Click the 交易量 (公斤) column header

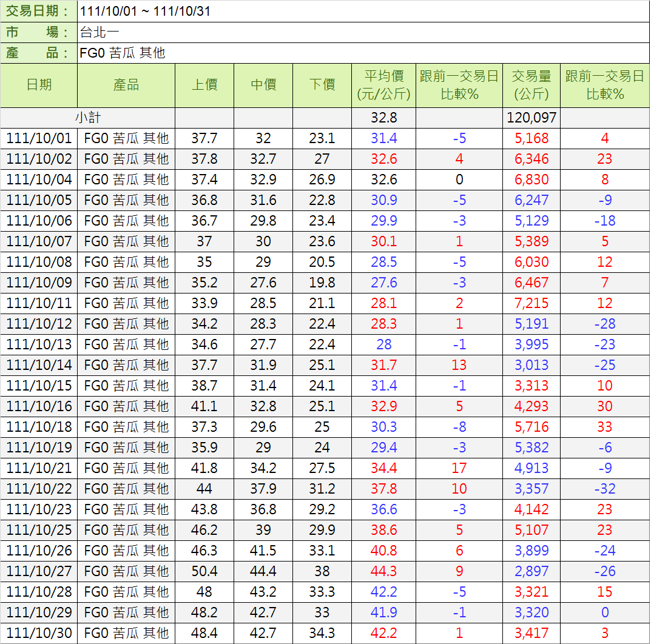click(x=531, y=86)
